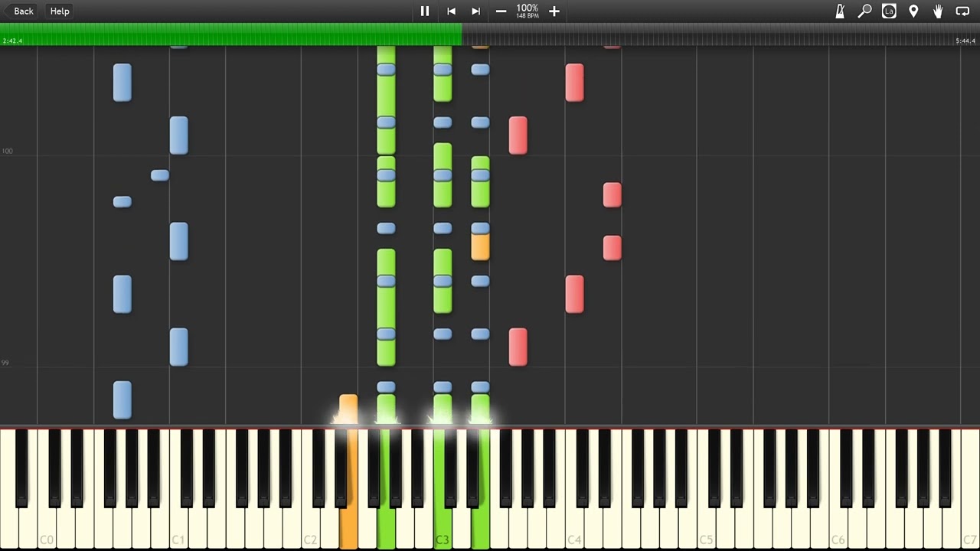
Task: Add a bookmark with the pin icon
Action: point(913,11)
